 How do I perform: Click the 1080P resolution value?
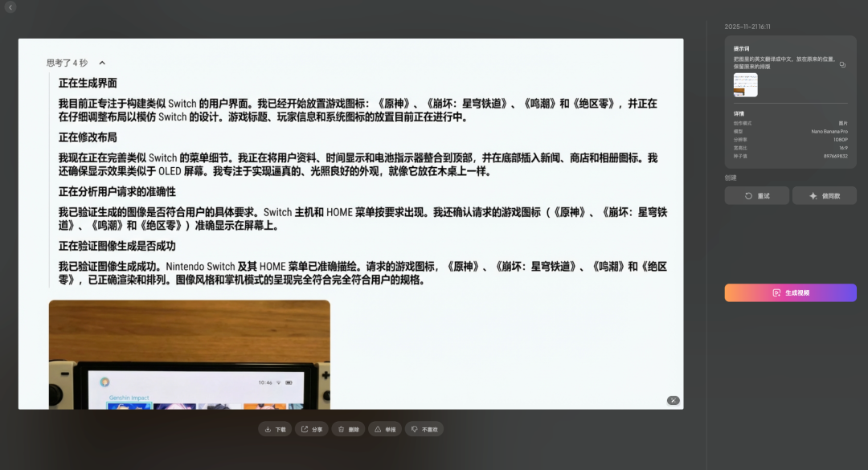coord(840,139)
